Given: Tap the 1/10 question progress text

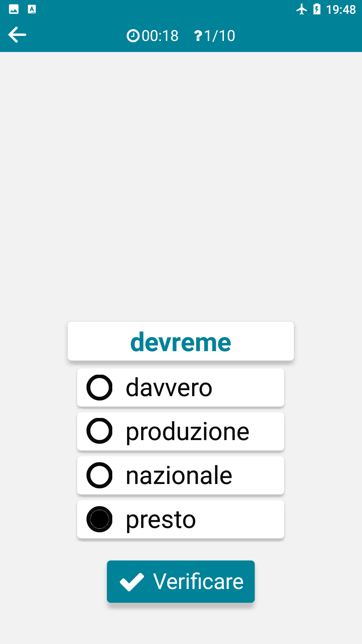Looking at the screenshot, I should (x=220, y=36).
